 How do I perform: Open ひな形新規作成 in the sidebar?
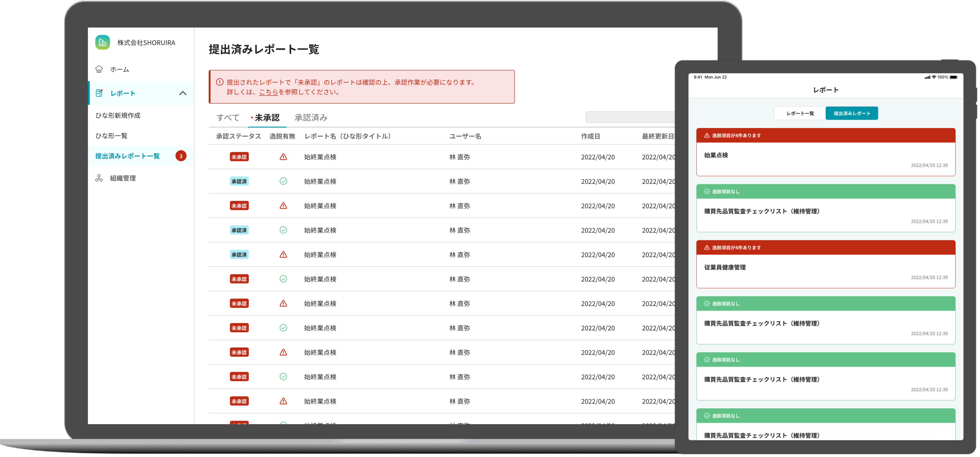tap(118, 115)
